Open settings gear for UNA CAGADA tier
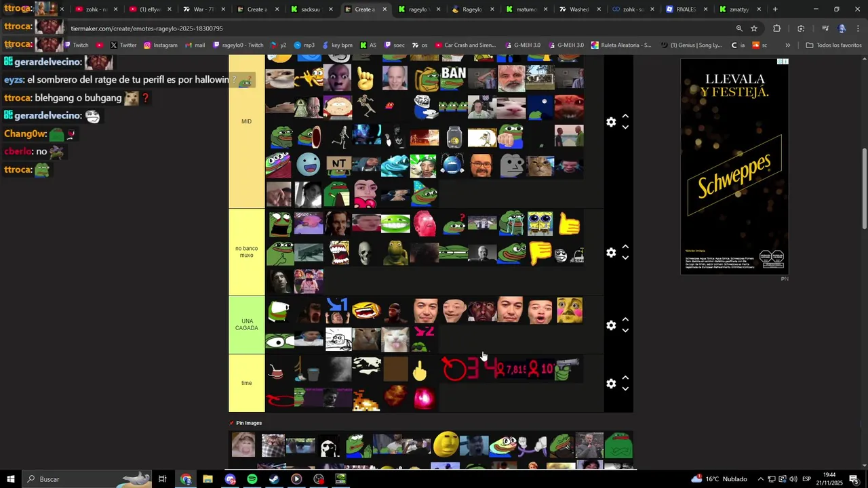Viewport: 868px width, 488px height. tap(611, 325)
